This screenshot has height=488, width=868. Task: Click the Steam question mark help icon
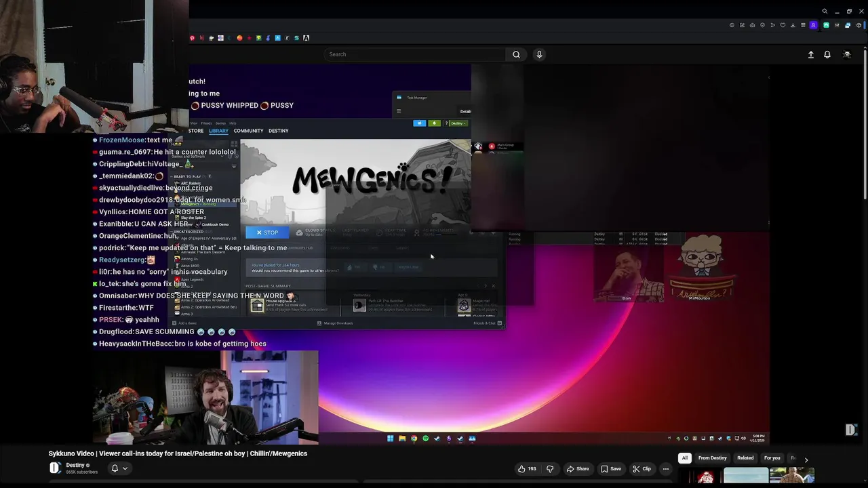click(x=446, y=123)
